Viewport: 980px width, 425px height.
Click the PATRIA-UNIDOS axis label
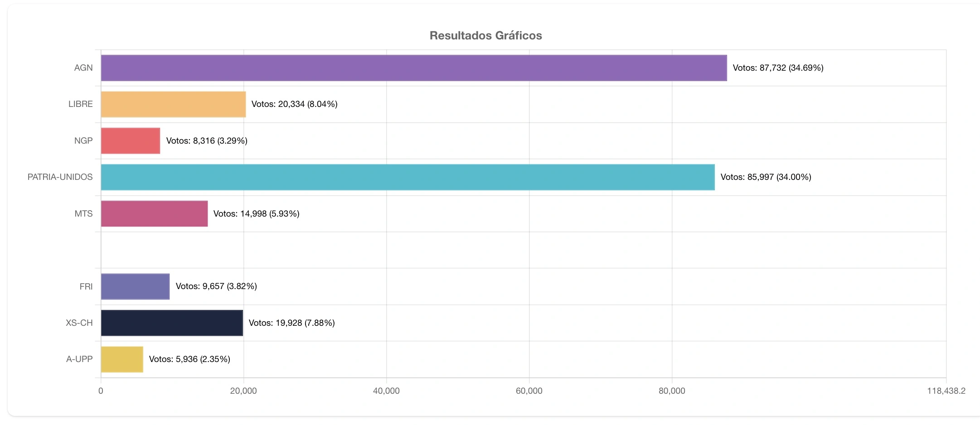pos(60,177)
